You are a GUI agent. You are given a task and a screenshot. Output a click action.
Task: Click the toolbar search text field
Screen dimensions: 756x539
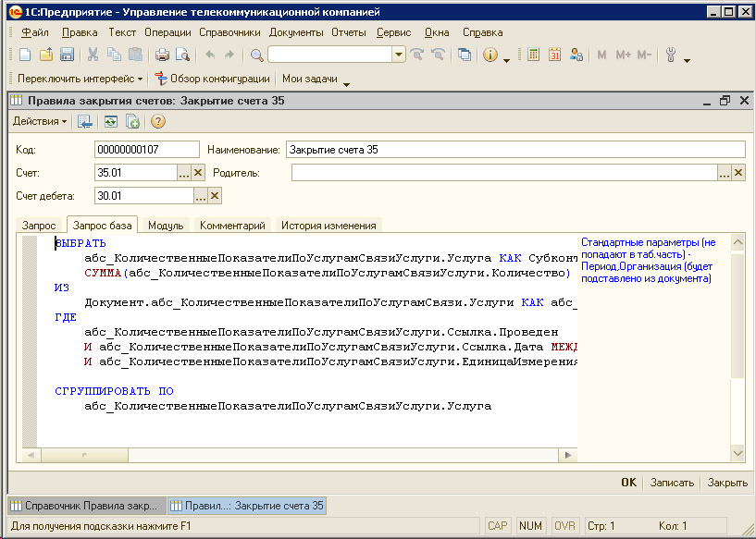pyautogui.click(x=330, y=55)
